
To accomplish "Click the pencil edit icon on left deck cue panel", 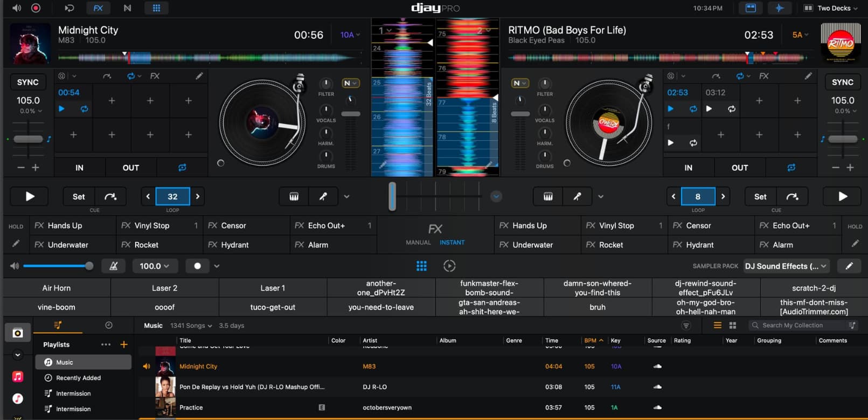I will tap(199, 76).
